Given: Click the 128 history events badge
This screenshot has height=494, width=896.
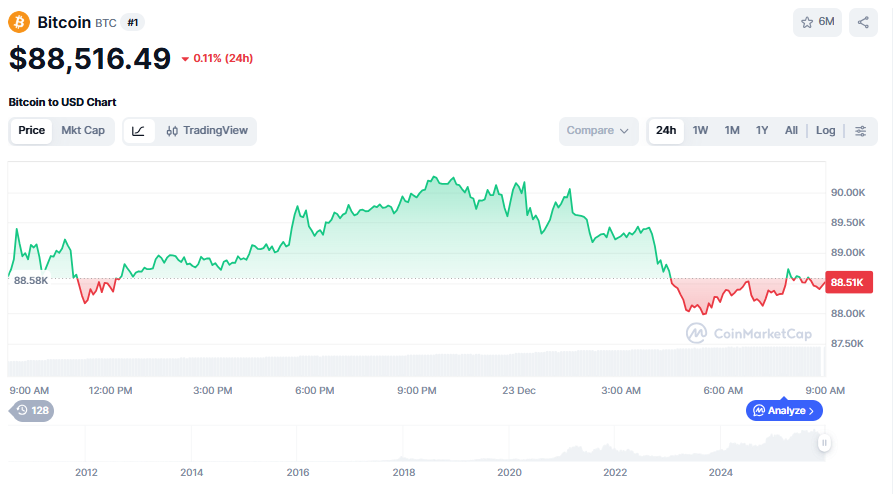Looking at the screenshot, I should click(32, 410).
